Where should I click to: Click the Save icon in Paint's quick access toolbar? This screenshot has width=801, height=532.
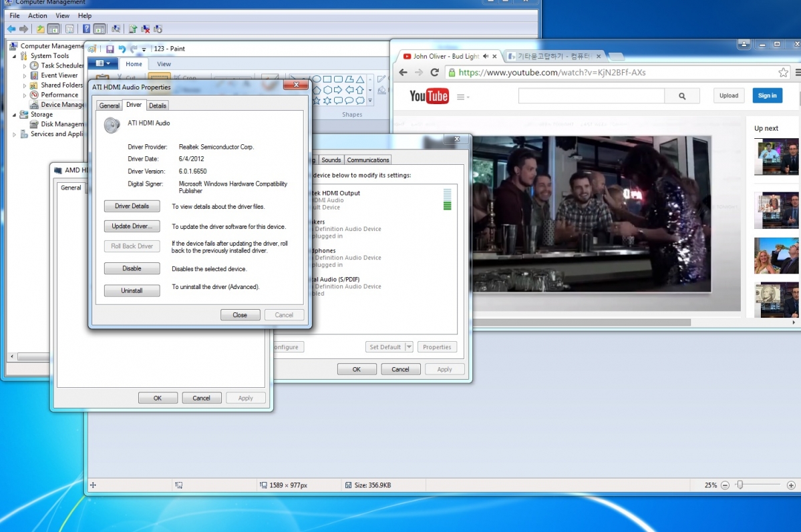click(110, 49)
